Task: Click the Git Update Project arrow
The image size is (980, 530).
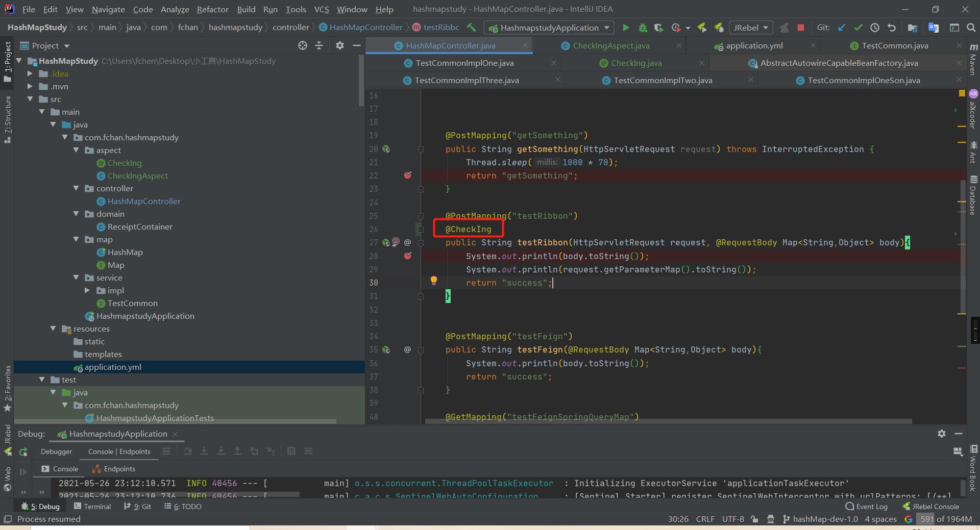Action: [841, 28]
